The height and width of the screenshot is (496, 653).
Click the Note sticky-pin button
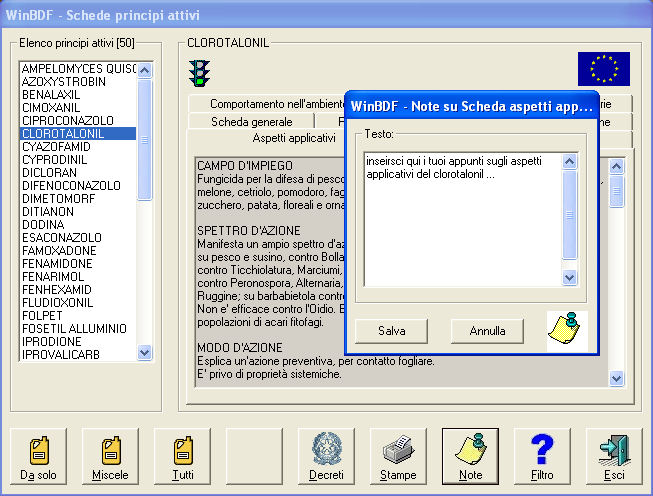point(470,456)
